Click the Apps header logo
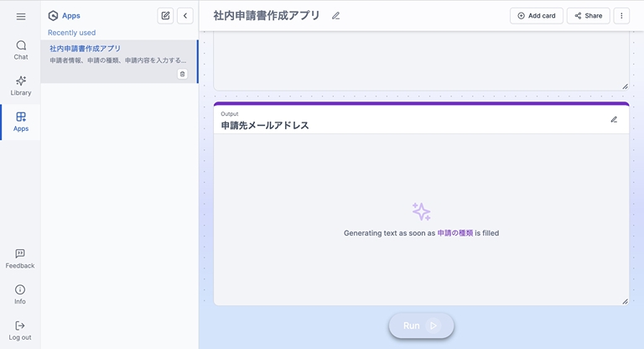644x349 pixels. (x=54, y=16)
